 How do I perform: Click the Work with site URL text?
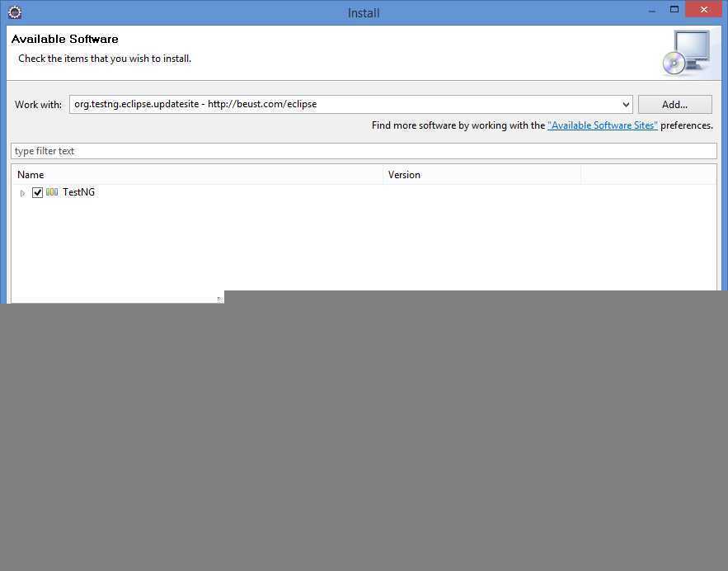tap(195, 104)
